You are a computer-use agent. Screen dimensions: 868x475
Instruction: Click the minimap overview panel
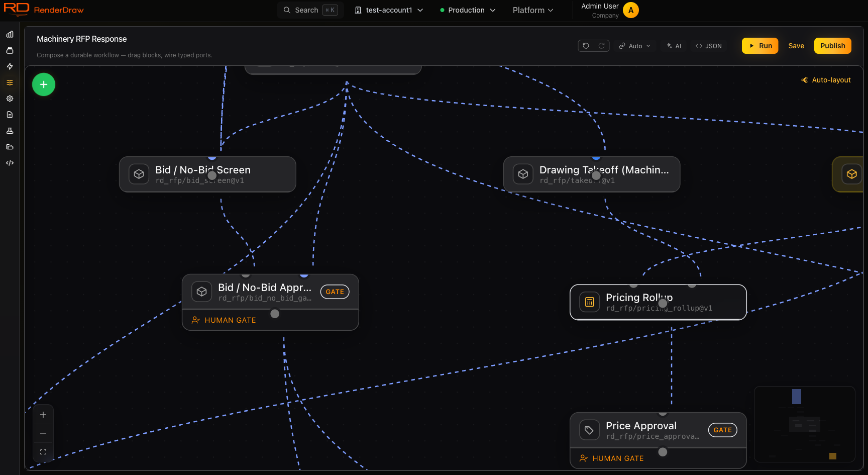(805, 424)
